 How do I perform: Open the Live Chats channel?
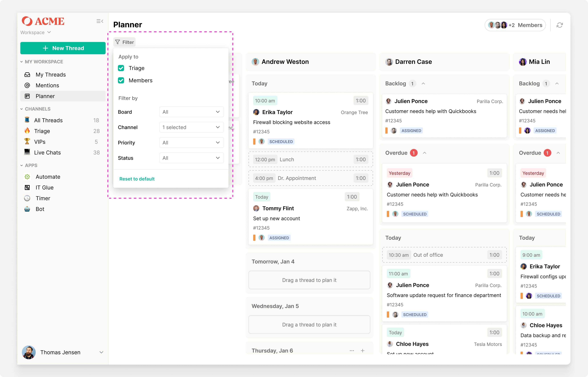coord(47,153)
